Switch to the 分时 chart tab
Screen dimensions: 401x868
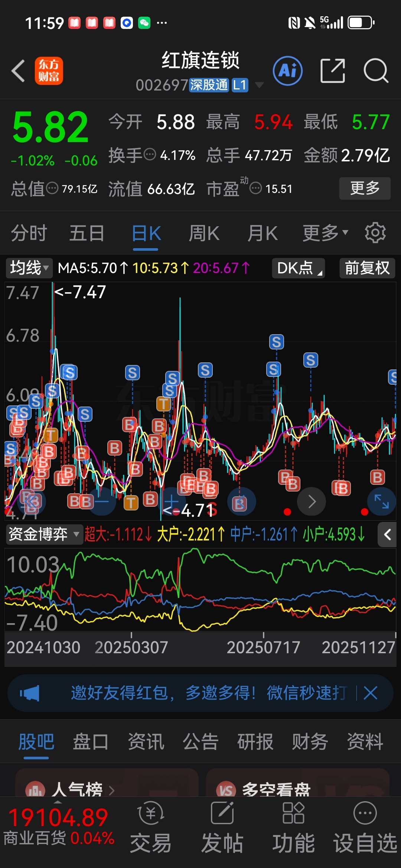coord(29,233)
